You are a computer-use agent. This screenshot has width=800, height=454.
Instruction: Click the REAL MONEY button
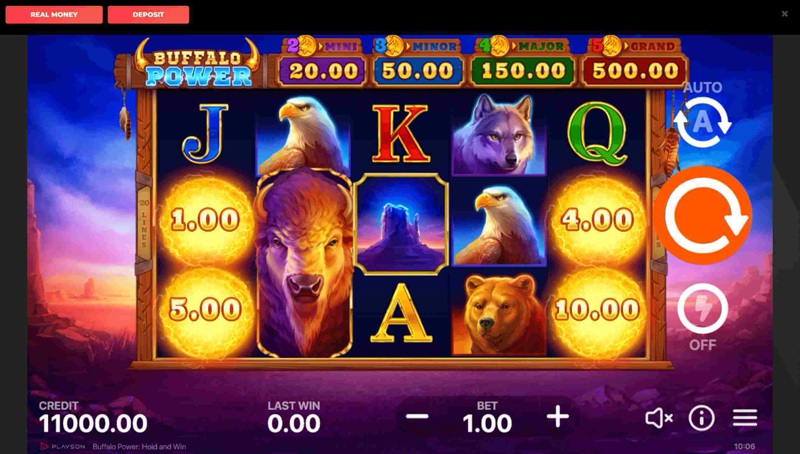pos(54,15)
